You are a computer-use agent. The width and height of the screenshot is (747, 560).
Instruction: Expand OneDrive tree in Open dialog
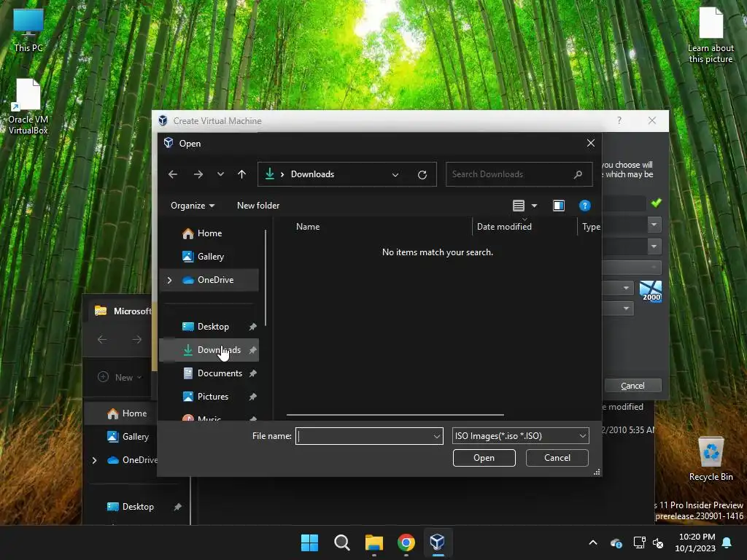pos(169,280)
